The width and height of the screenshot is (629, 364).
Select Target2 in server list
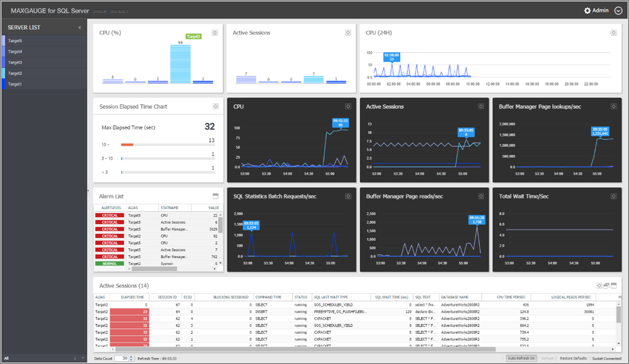pos(44,73)
